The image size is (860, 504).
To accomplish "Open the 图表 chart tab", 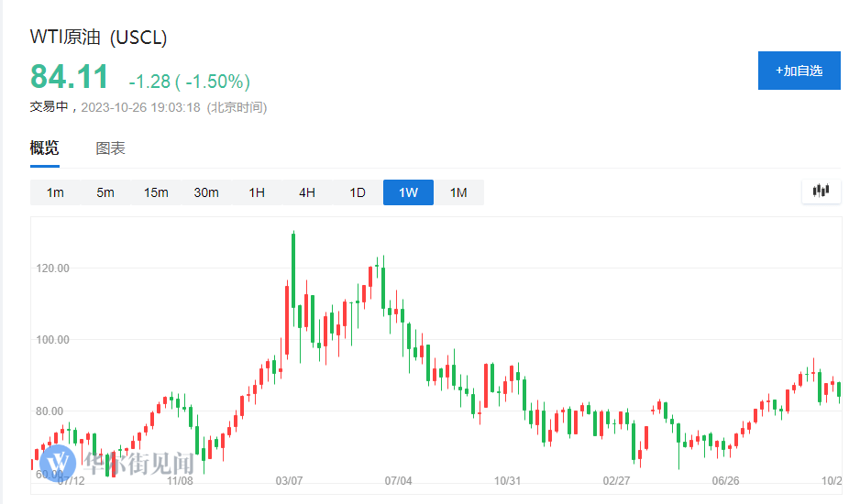I will click(x=111, y=148).
